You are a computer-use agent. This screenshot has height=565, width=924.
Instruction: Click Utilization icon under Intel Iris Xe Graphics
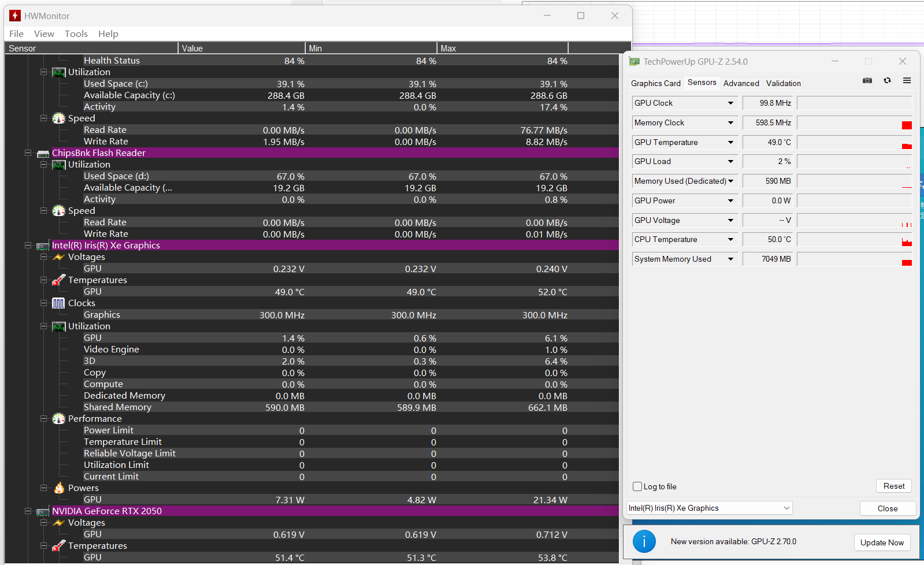[x=58, y=326]
